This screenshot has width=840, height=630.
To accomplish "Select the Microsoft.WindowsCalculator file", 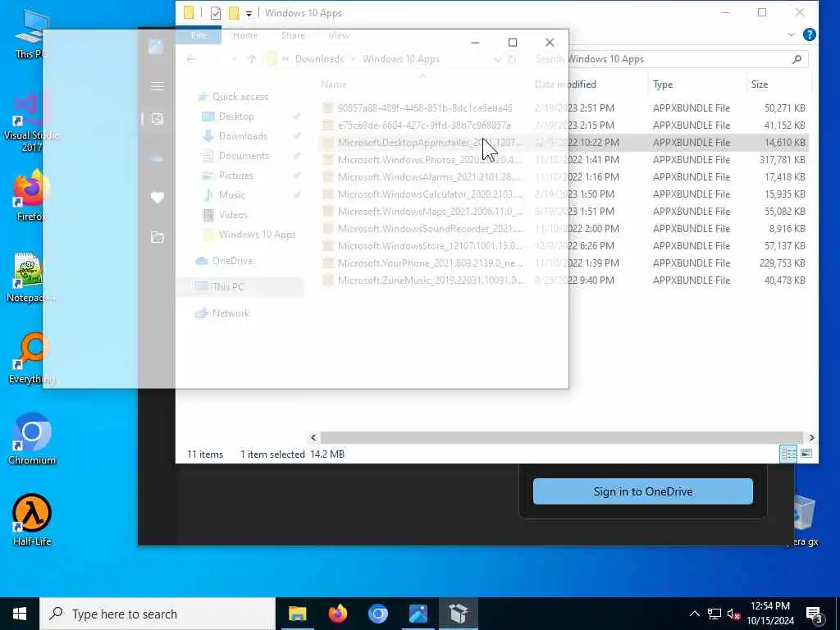I will (x=564, y=194).
